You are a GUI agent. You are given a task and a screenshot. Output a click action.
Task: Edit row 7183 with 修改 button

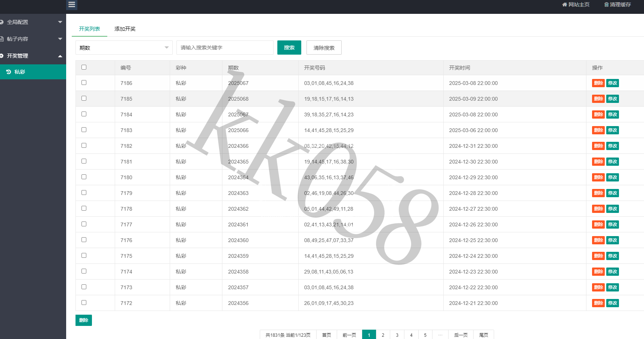(x=613, y=130)
